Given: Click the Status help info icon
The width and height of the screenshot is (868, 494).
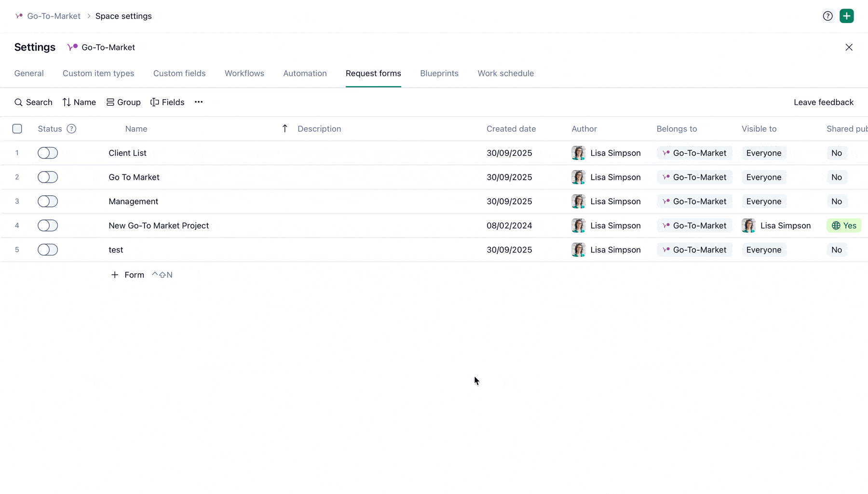Looking at the screenshot, I should pyautogui.click(x=71, y=129).
